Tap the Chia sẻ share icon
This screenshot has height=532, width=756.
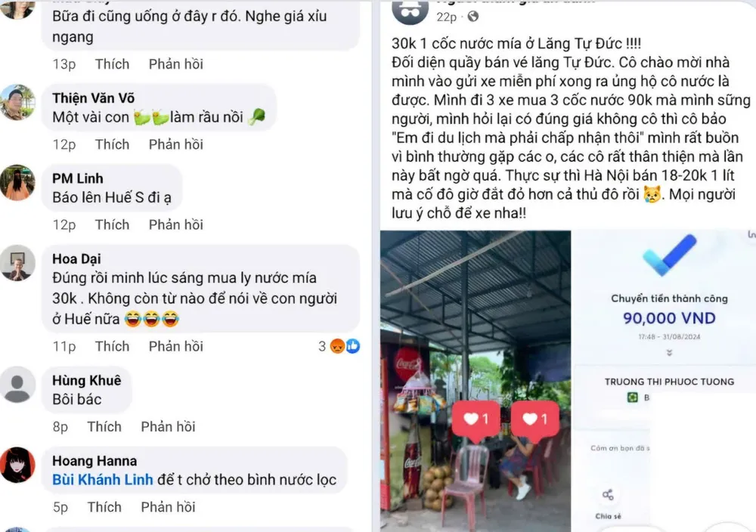[608, 495]
